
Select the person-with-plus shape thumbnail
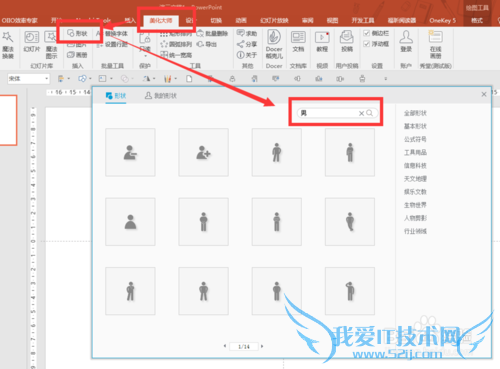(x=203, y=152)
